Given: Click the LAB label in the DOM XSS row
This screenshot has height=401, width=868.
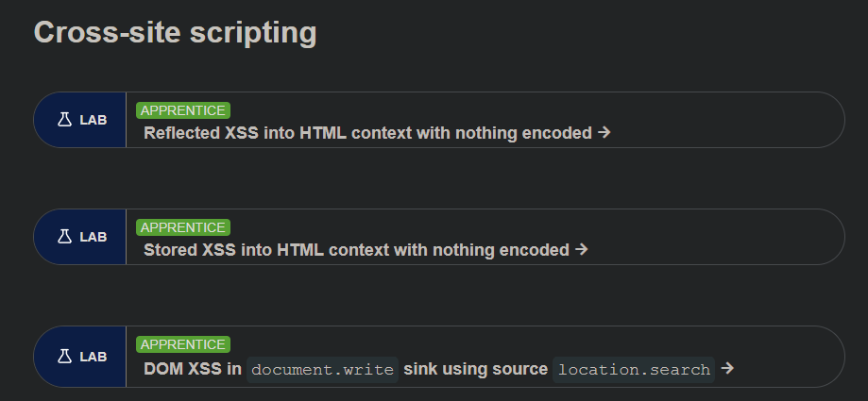Looking at the screenshot, I should (93, 357).
